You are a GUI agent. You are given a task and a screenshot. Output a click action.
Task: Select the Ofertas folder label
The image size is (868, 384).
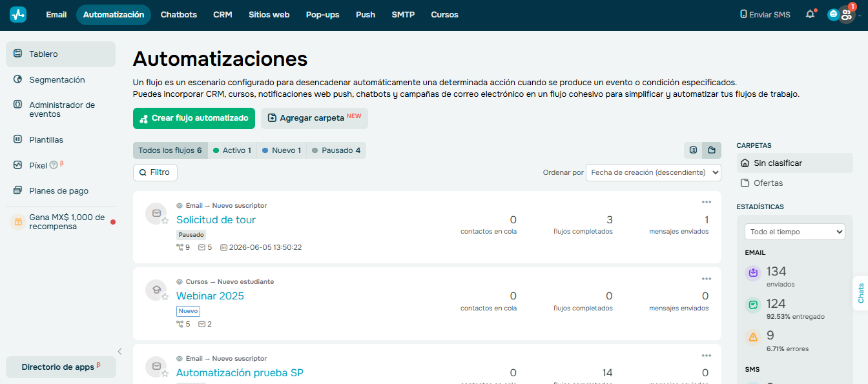(x=768, y=183)
